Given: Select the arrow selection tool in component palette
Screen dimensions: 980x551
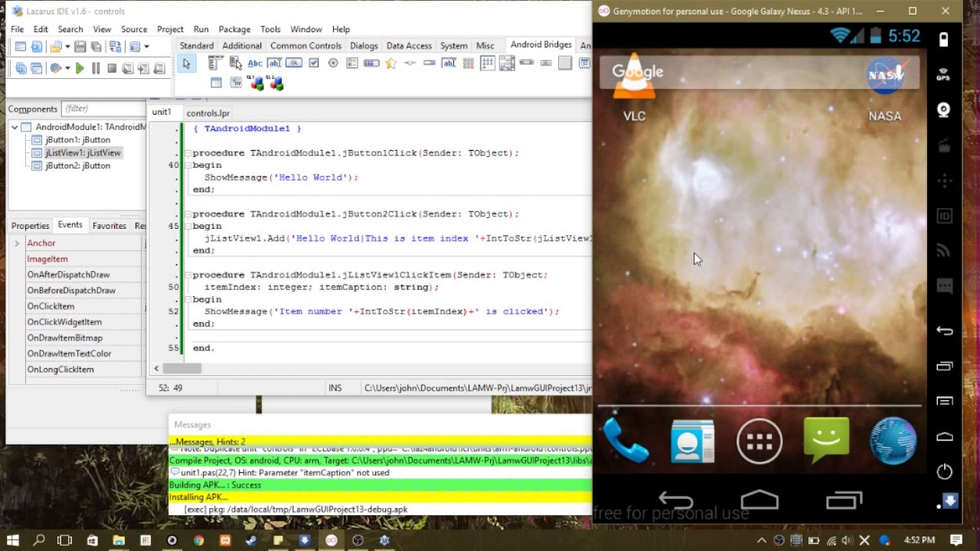Looking at the screenshot, I should click(186, 64).
